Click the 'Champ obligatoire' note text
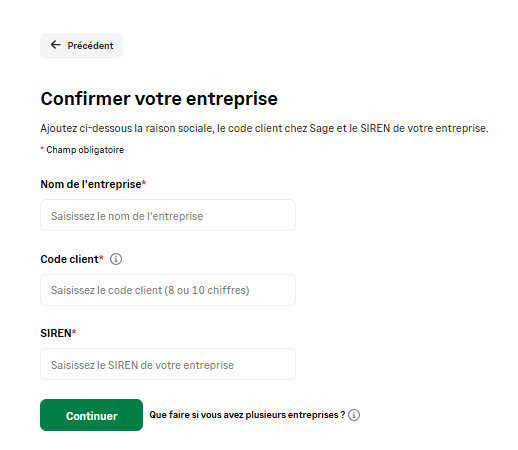This screenshot has width=518, height=450. pyautogui.click(x=85, y=150)
